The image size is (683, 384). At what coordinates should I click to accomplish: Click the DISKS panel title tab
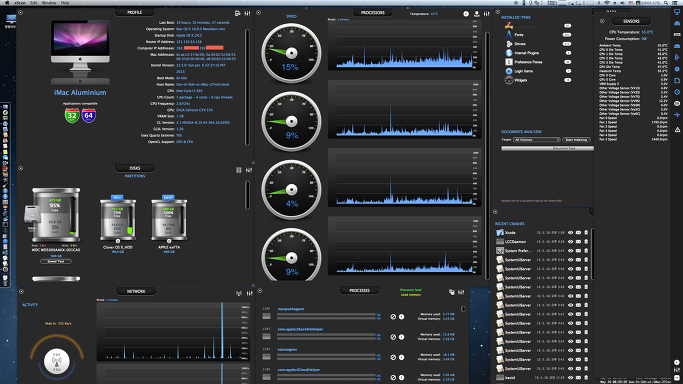click(135, 168)
